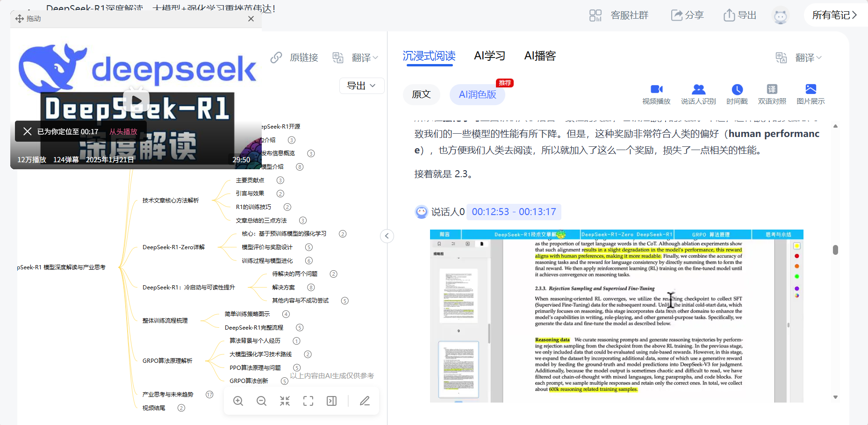
Task: Collapse the left panel with arrow
Action: pos(387,236)
